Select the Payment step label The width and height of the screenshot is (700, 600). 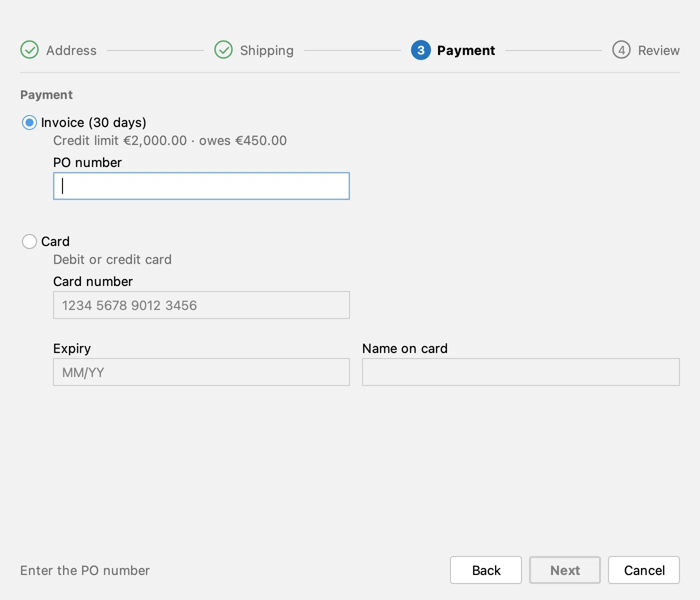466,50
